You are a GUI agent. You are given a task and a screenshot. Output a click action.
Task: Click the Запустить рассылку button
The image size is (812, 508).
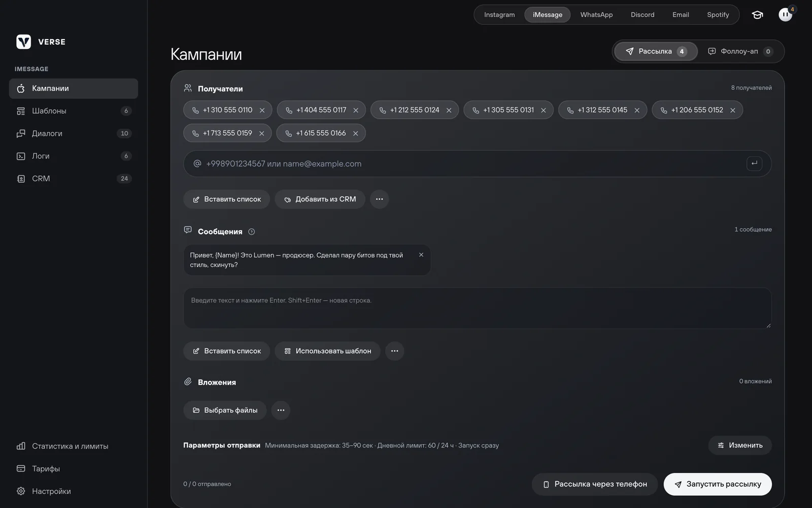pos(718,484)
